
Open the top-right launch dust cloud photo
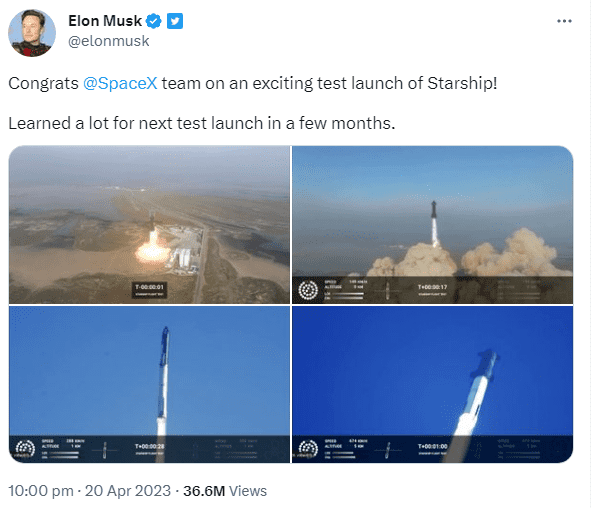[x=433, y=225]
